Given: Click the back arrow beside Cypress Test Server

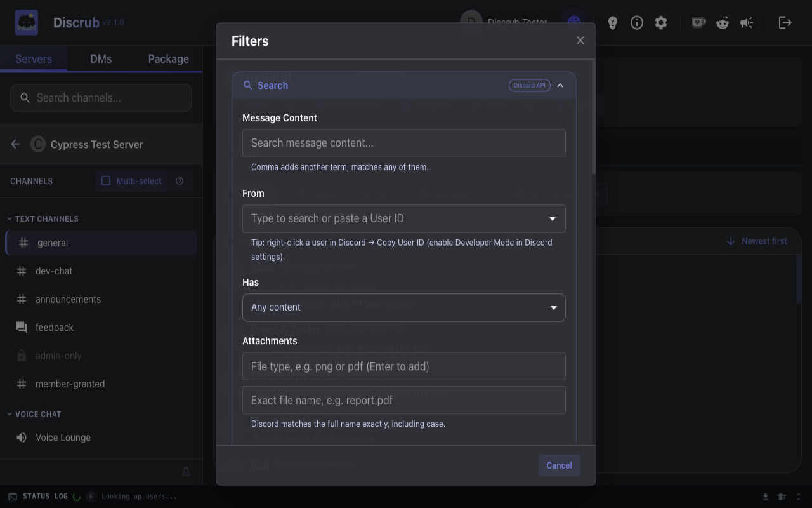Looking at the screenshot, I should click(15, 144).
